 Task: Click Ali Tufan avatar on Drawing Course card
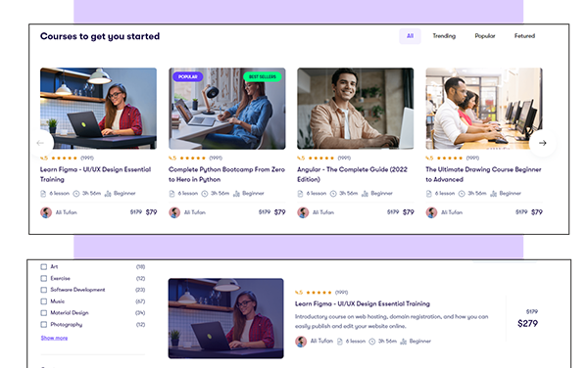431,212
